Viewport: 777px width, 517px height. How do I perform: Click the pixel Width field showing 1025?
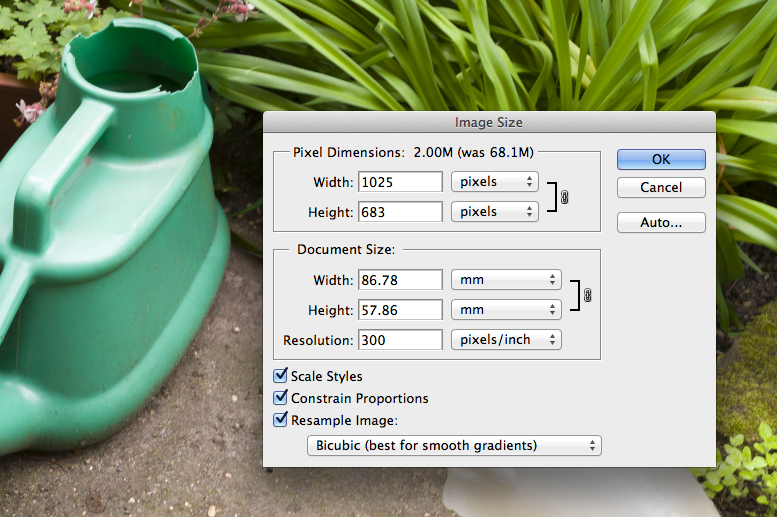(x=399, y=182)
